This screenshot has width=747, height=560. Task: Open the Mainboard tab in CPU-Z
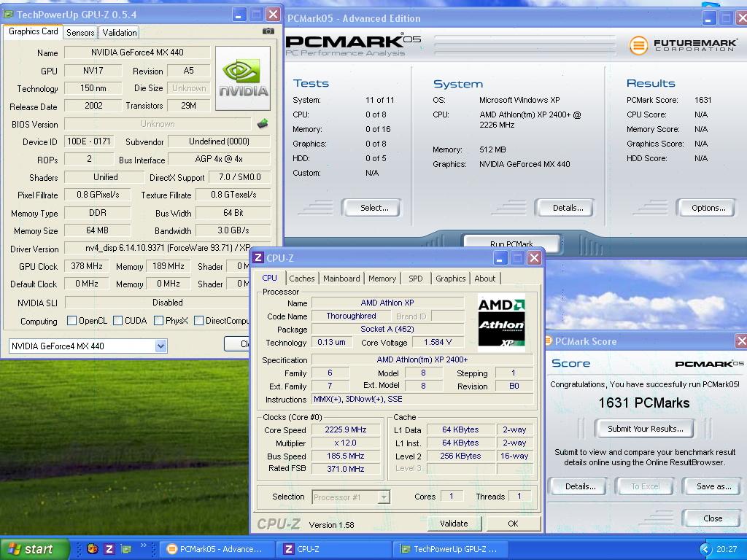point(341,279)
